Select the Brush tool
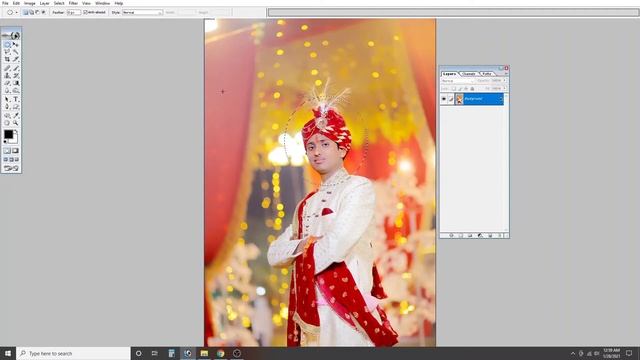The image size is (640, 360). click(x=16, y=68)
